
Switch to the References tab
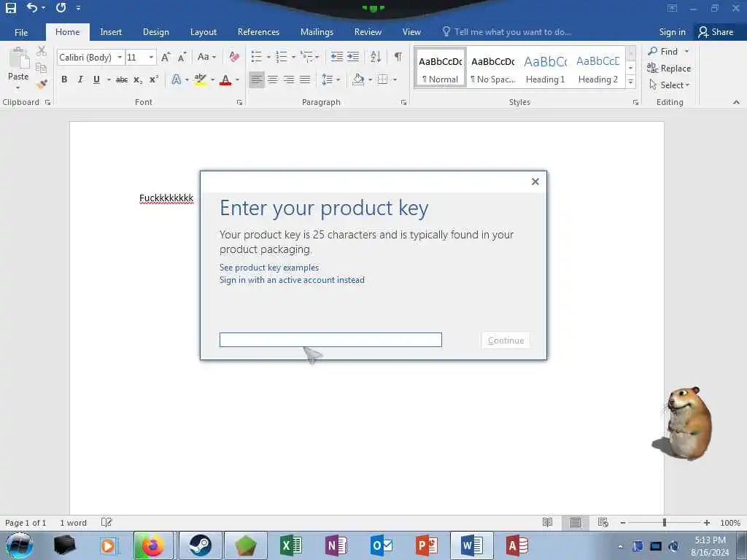click(258, 32)
